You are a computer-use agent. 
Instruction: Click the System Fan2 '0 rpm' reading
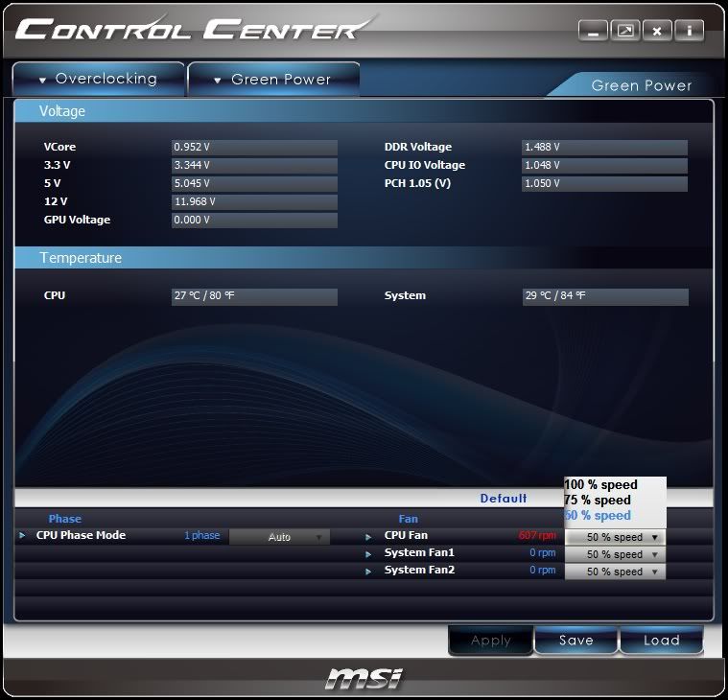542,570
